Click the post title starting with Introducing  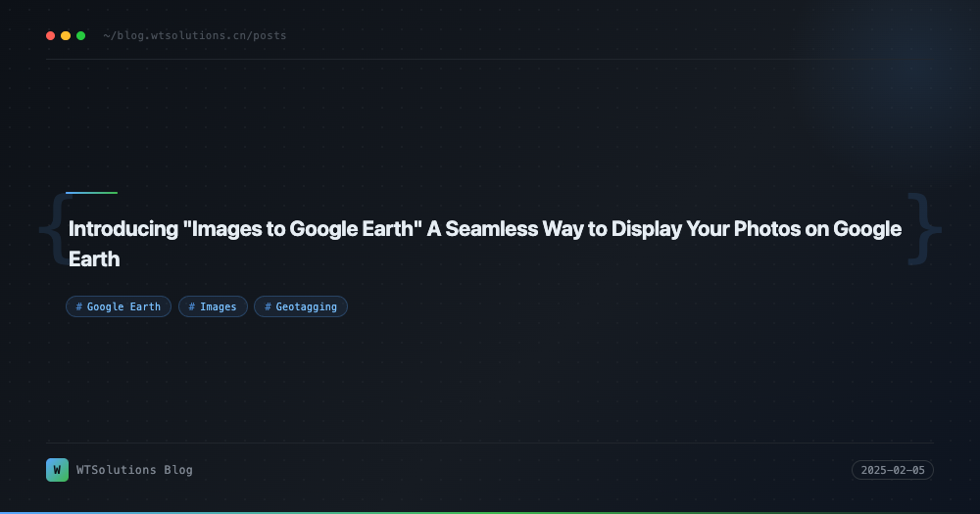click(x=485, y=244)
